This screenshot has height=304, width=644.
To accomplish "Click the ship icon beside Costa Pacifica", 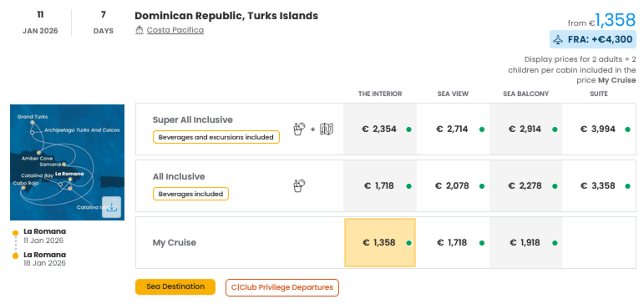I will coord(140,30).
